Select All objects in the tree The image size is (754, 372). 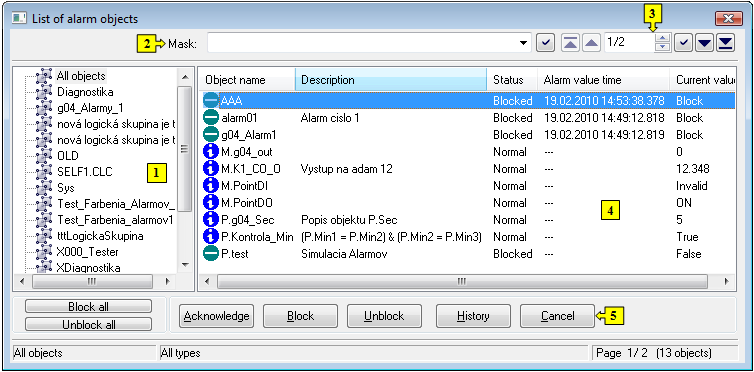81,75
